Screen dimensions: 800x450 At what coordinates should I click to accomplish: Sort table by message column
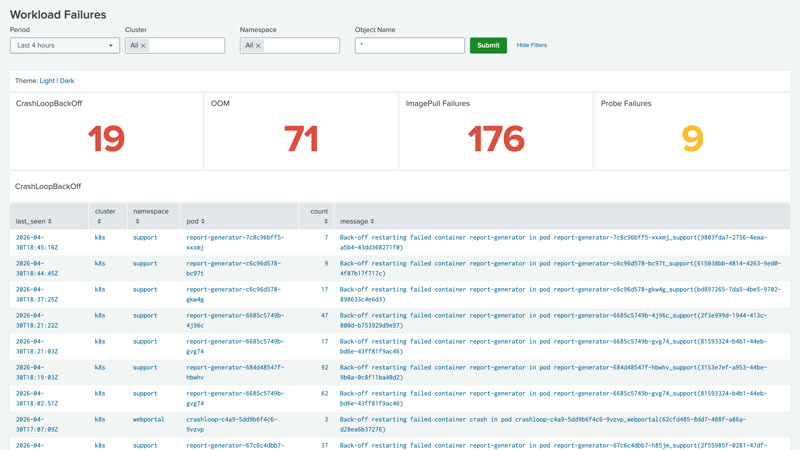coord(357,221)
